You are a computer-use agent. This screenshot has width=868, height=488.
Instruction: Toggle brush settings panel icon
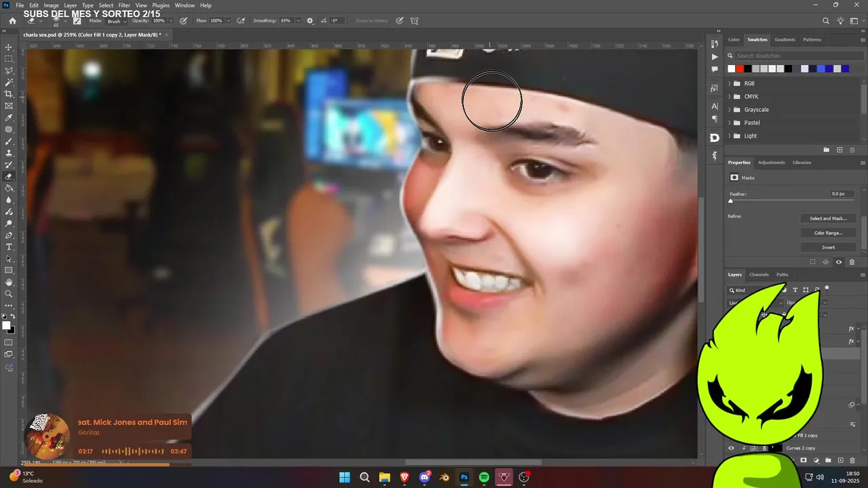coord(77,21)
